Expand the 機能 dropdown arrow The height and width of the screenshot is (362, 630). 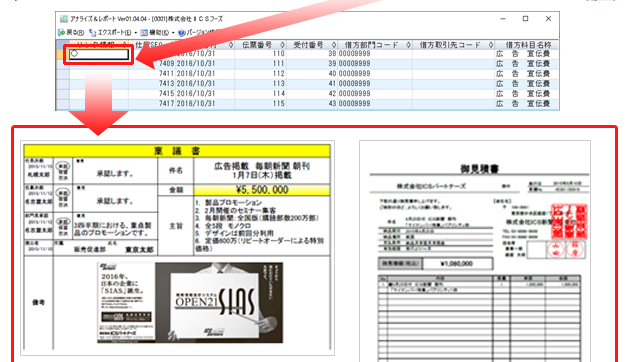[x=173, y=33]
